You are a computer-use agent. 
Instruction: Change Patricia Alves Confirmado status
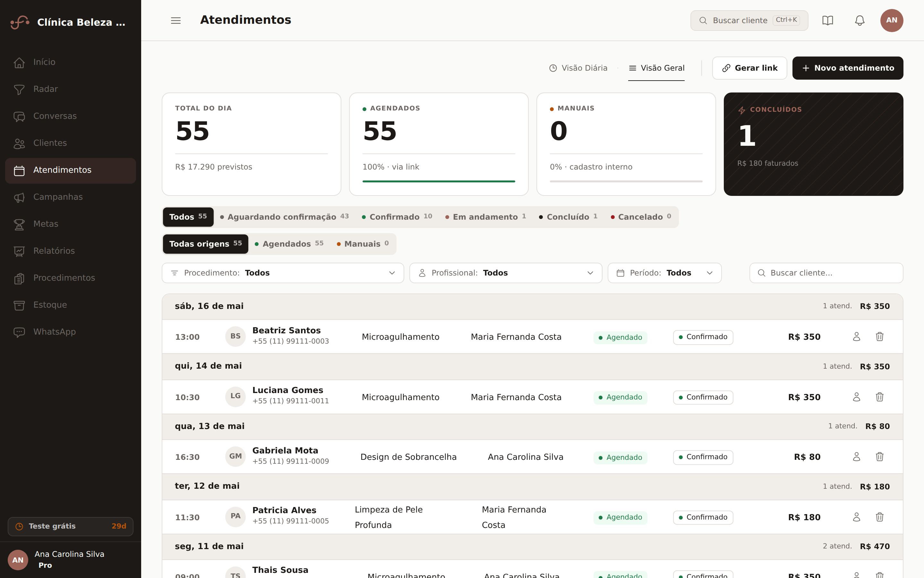pyautogui.click(x=703, y=517)
